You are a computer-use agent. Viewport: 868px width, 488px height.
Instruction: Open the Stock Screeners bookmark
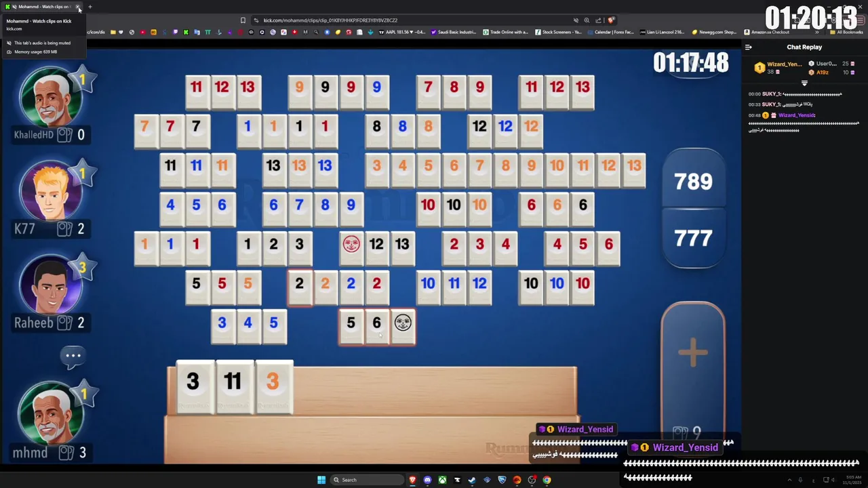point(558,32)
